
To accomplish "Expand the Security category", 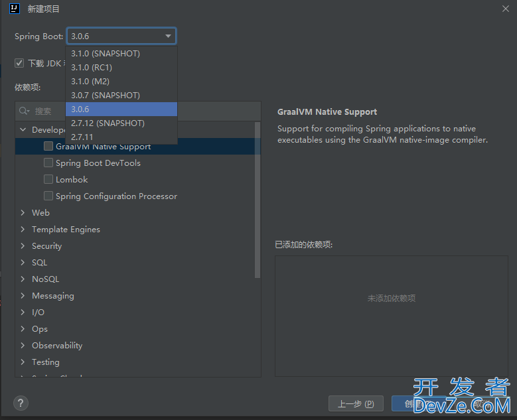I will pos(23,245).
